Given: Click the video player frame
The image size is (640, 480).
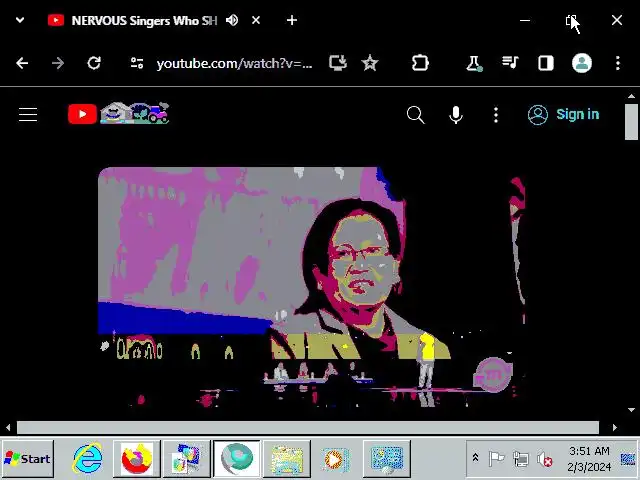Looking at the screenshot, I should [311, 287].
